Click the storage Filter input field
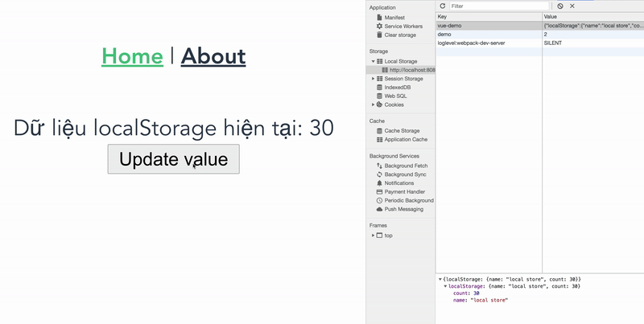The width and height of the screenshot is (644, 324). [499, 6]
